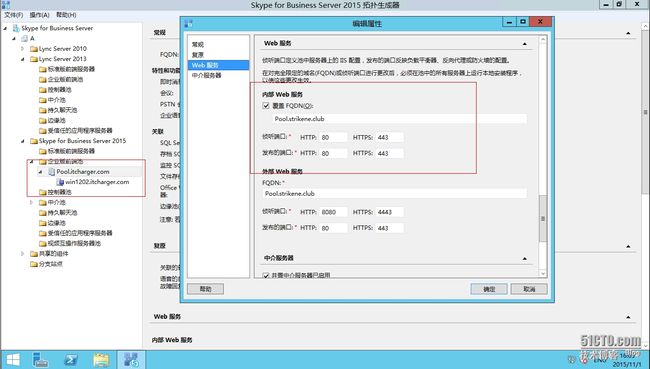Toggle the 并置中介服务器已启用 checkbox
This screenshot has width=650, height=369.
tap(266, 275)
